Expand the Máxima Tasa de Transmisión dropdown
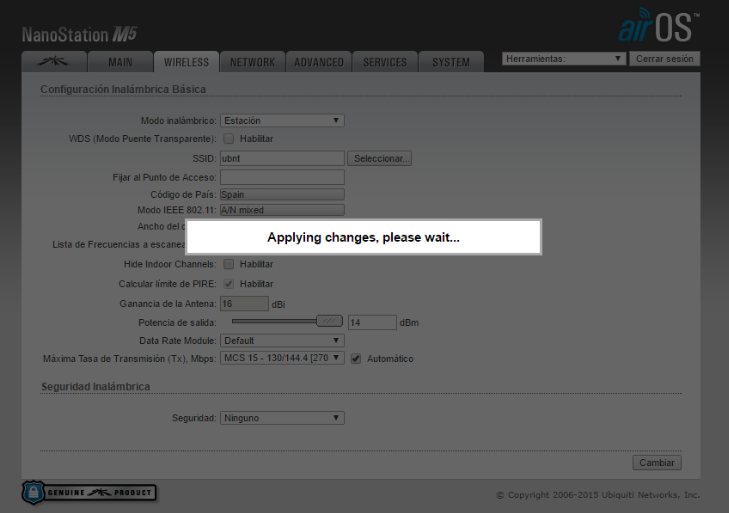 point(282,358)
